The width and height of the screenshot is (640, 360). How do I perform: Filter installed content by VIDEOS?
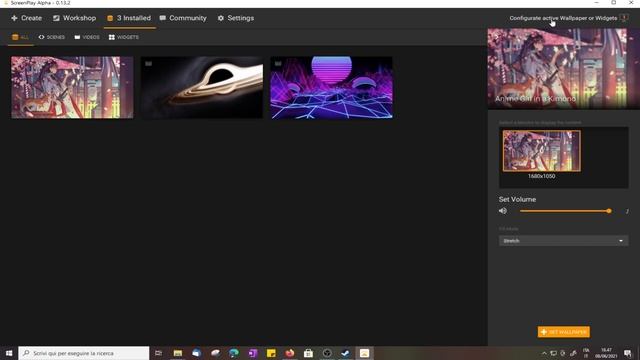click(x=87, y=37)
